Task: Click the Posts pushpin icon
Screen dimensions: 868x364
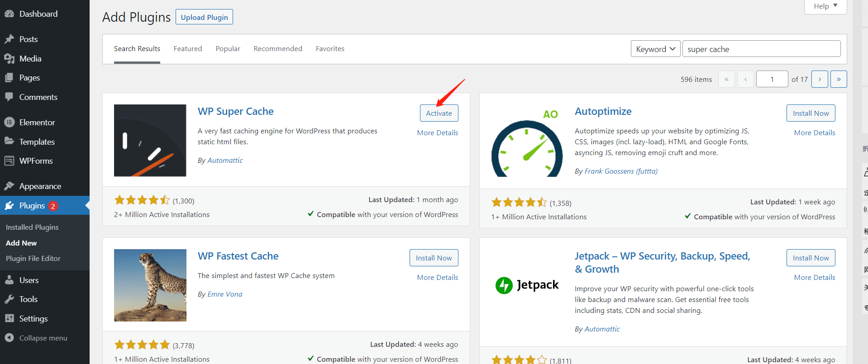Action: coord(10,39)
